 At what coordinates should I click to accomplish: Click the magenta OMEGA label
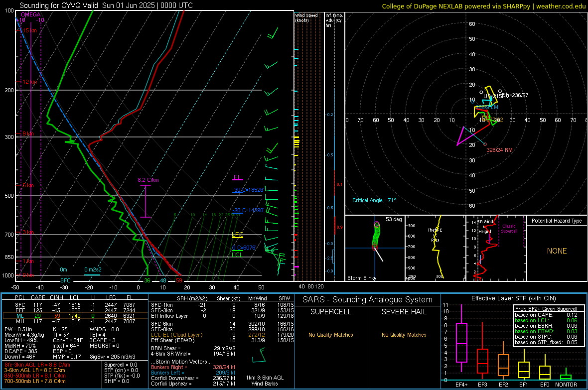click(31, 14)
